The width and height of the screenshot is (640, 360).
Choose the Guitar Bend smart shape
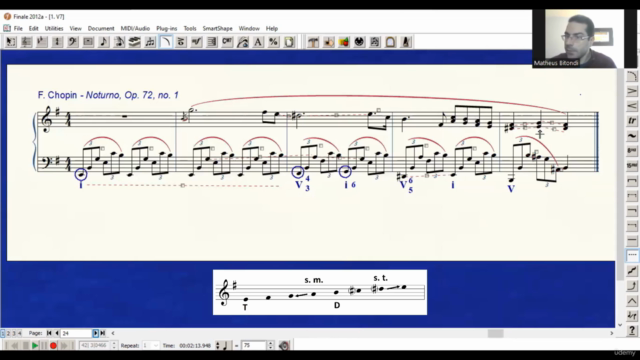pos(632,285)
